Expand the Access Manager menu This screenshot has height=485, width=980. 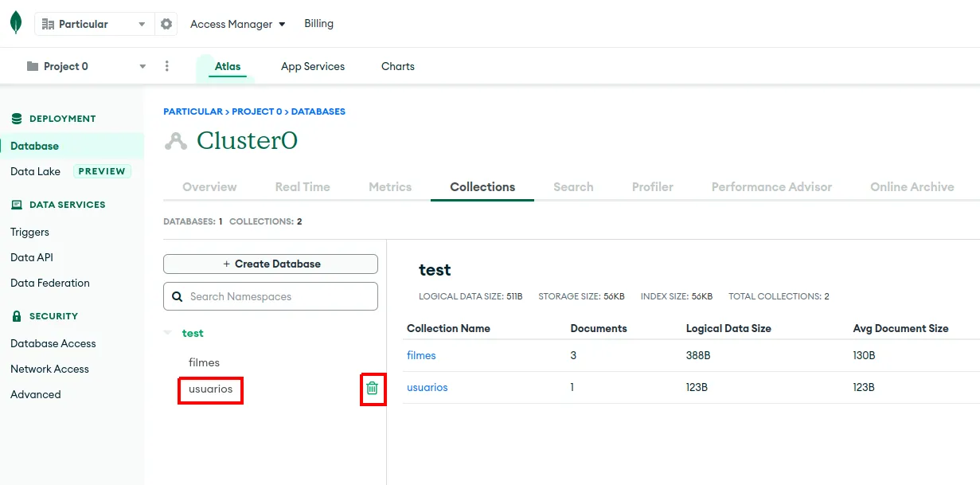(x=237, y=24)
